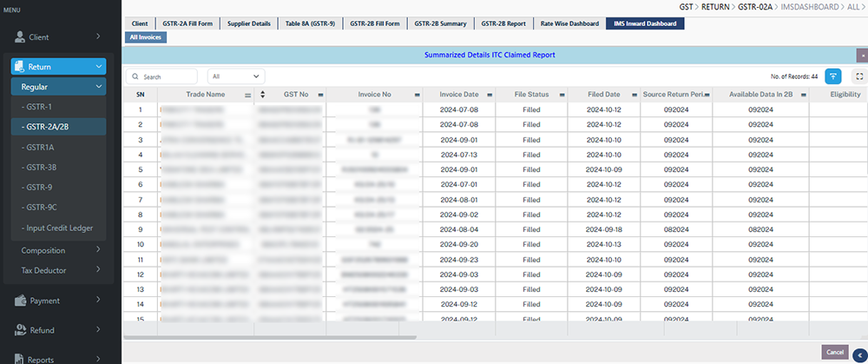Click the Client icon in sidebar
Screen dimensions: 868x364
click(x=19, y=37)
